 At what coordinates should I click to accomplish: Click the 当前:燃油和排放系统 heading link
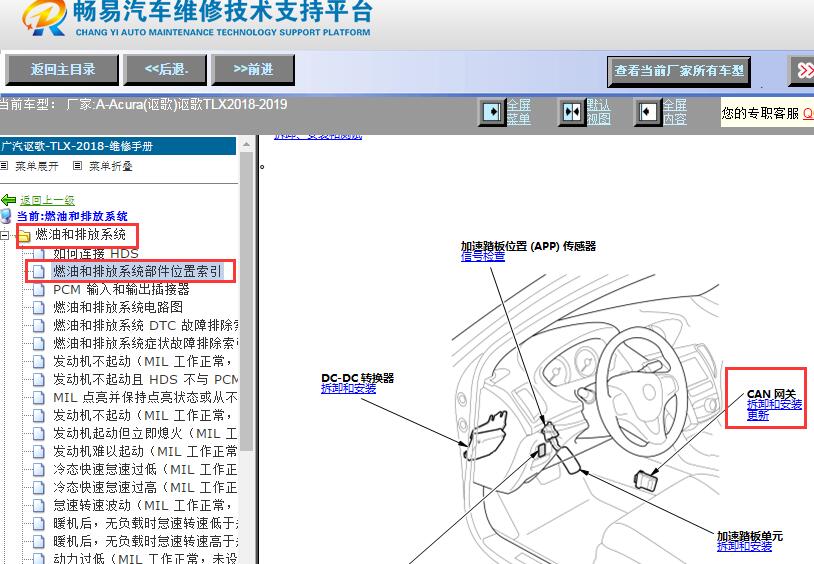[x=72, y=216]
